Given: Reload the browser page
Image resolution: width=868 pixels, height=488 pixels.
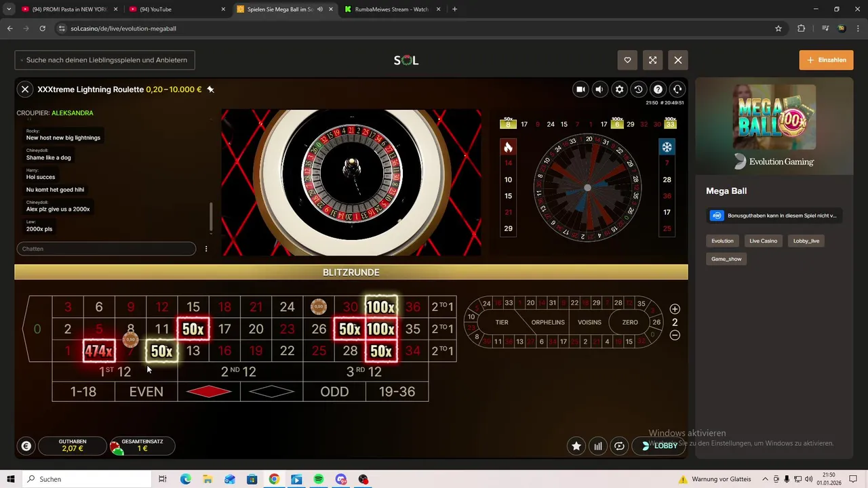Looking at the screenshot, I should pos(42,28).
